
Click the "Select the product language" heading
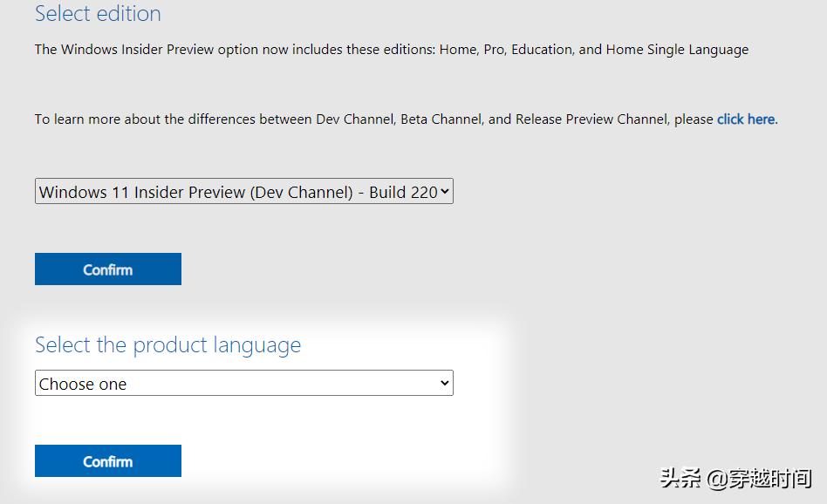click(x=167, y=345)
